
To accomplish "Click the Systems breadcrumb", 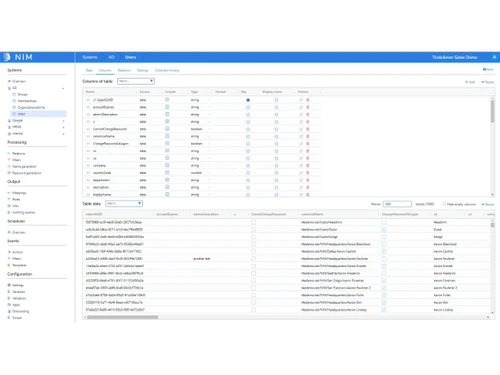I will coord(90,57).
